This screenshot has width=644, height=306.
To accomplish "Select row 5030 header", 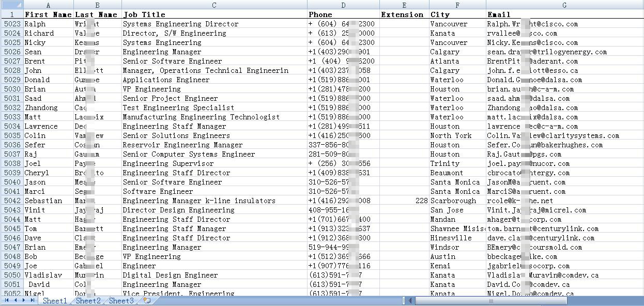I will click(x=11, y=89).
